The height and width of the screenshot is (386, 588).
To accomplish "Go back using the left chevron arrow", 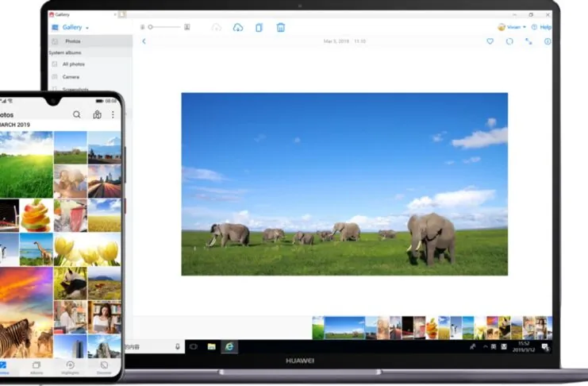I will tap(144, 41).
